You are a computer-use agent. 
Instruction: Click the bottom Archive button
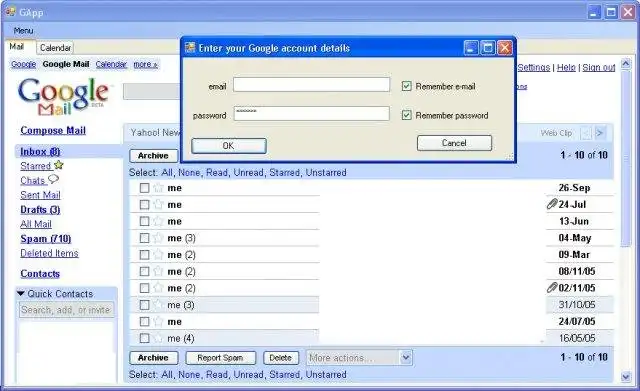coord(153,358)
